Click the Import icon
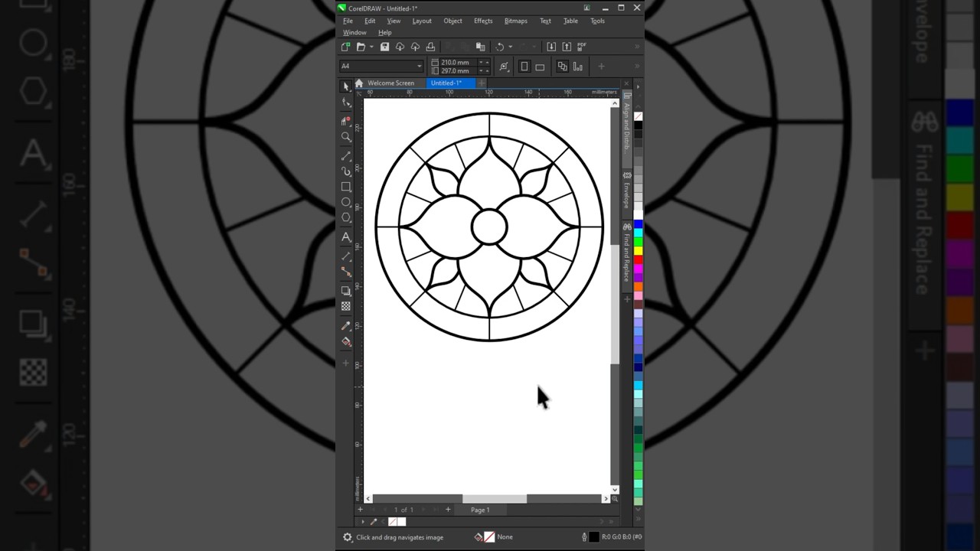980x551 pixels. pyautogui.click(x=550, y=47)
